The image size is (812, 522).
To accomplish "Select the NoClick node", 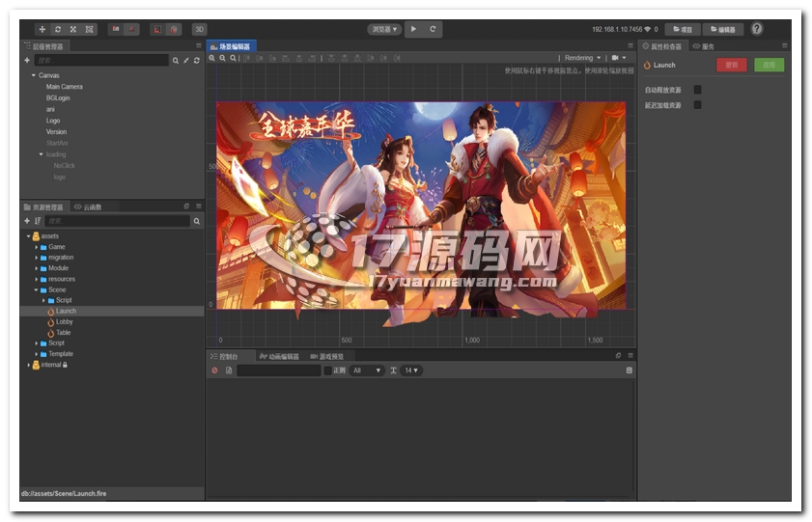I will [x=65, y=166].
